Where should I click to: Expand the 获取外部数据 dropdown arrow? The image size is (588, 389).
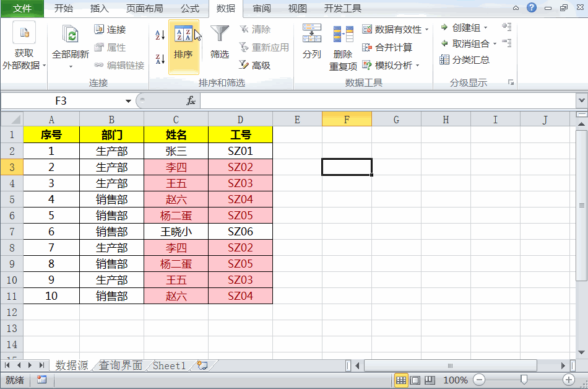(x=44, y=65)
